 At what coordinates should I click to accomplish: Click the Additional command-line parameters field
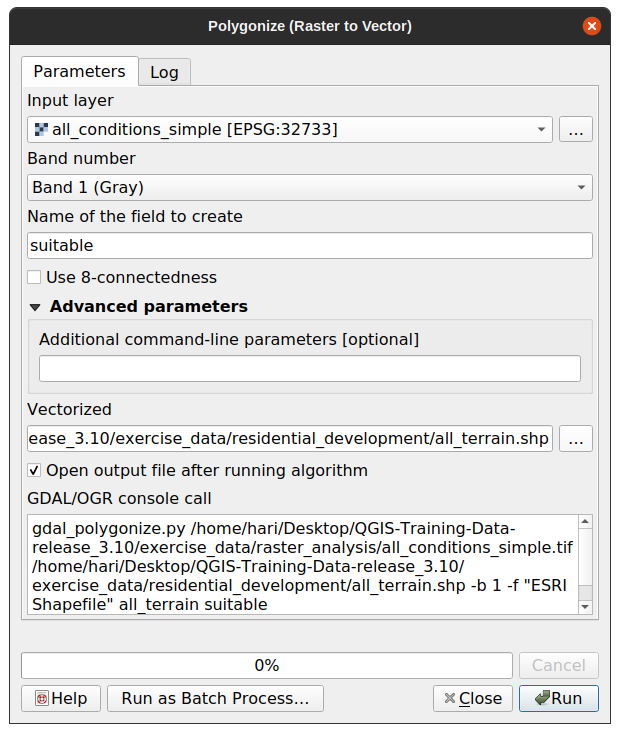point(310,368)
